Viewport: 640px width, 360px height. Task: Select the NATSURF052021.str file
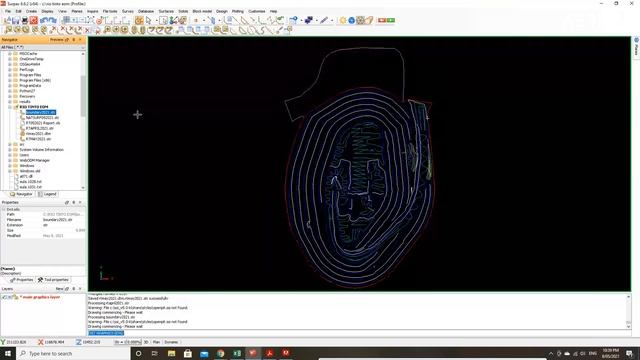coord(42,118)
